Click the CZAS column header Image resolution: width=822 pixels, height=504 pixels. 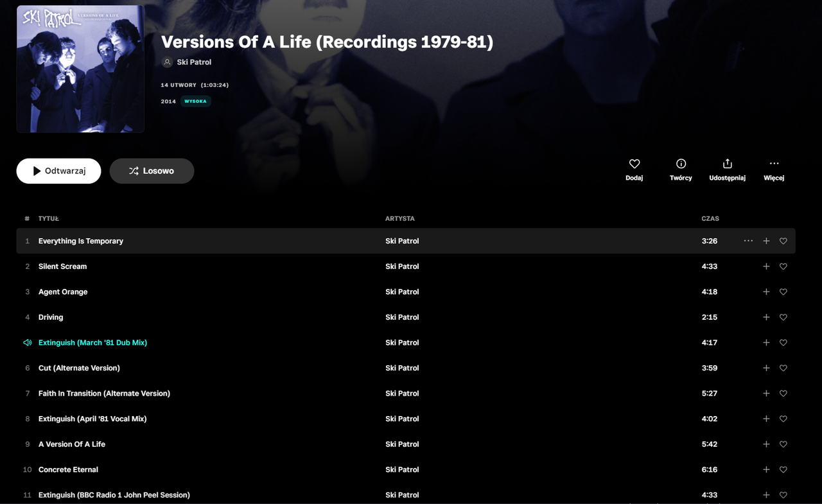point(710,218)
